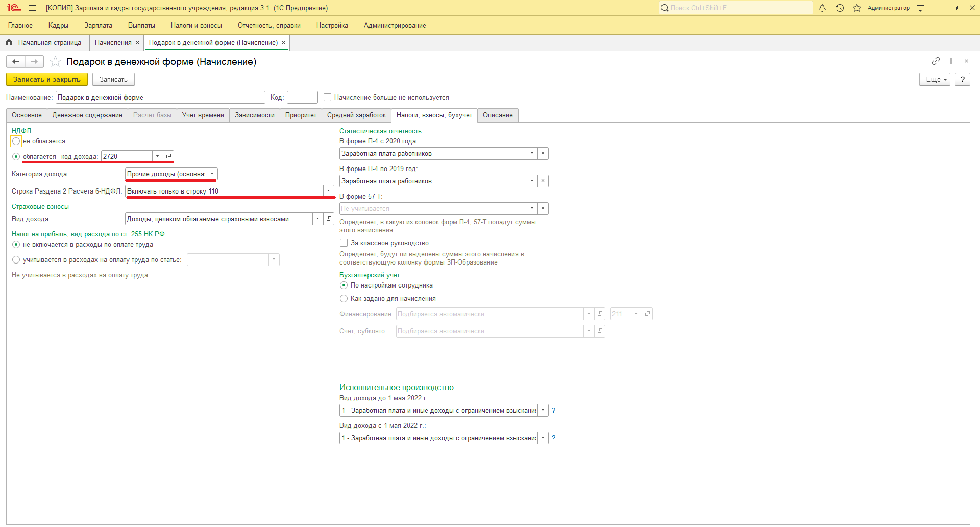The width and height of the screenshot is (980, 527).
Task: Clear the П-4 по 2019 год field
Action: [x=543, y=181]
